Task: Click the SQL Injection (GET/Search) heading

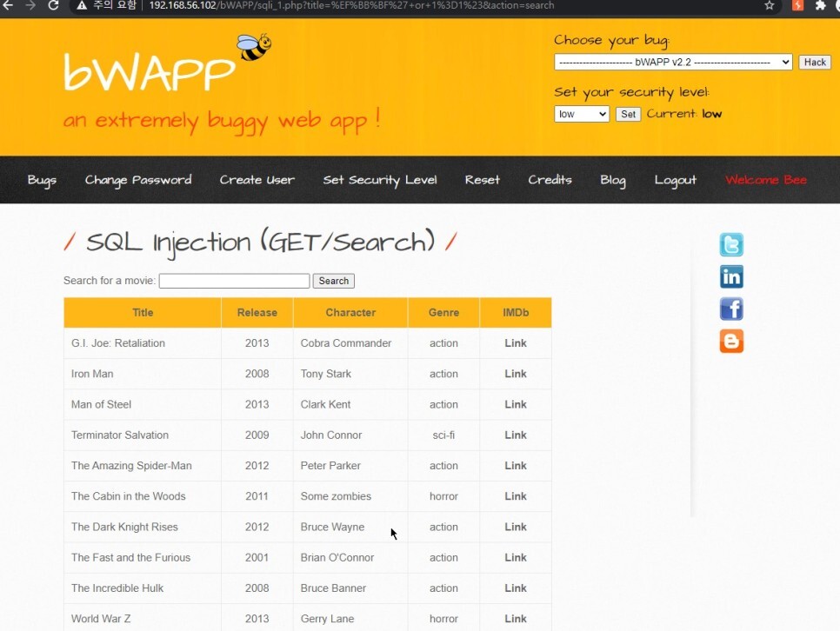Action: 260,242
